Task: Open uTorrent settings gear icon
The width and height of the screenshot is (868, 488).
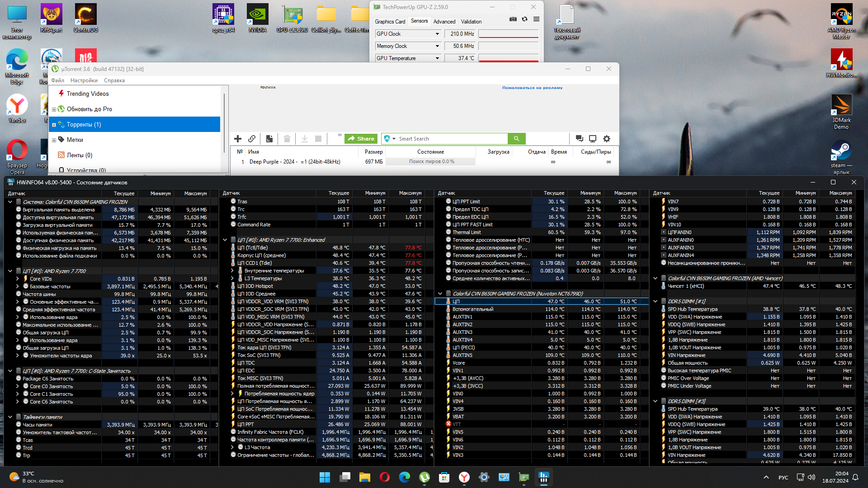Action: click(x=607, y=139)
